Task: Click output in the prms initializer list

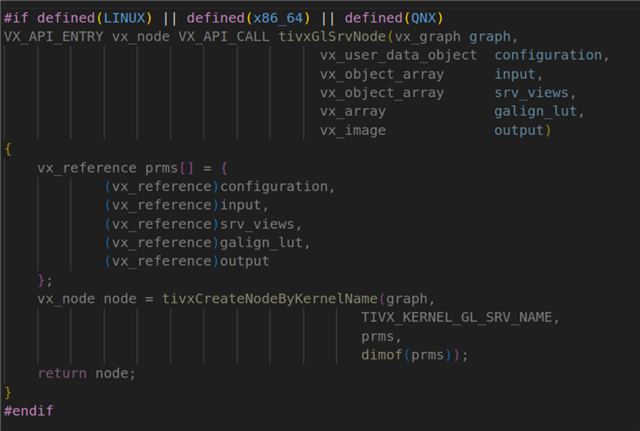Action: point(245,261)
